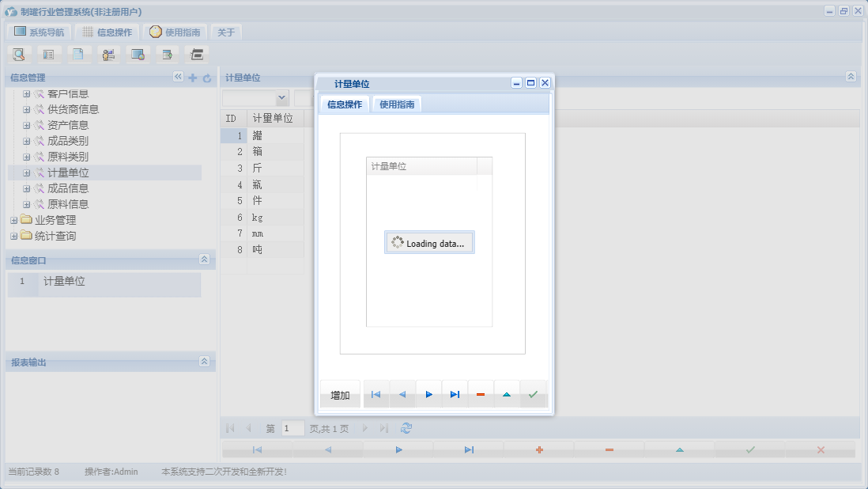The height and width of the screenshot is (489, 868).
Task: Click the page number input field
Action: point(292,428)
